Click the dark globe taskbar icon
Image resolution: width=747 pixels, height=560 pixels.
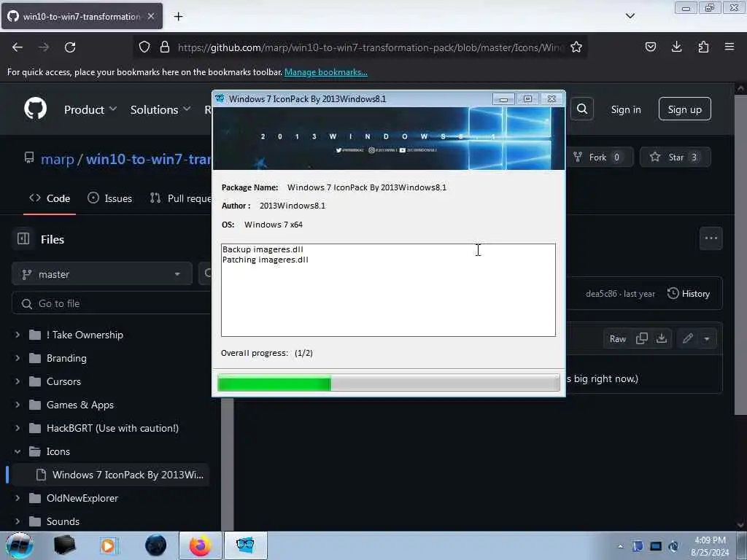[x=156, y=545]
